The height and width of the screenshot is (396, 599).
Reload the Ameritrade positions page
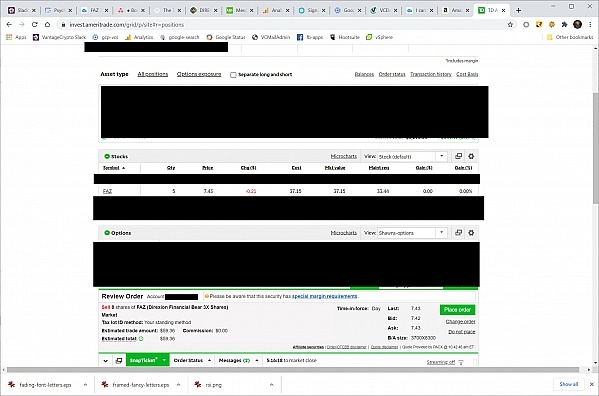pos(34,24)
